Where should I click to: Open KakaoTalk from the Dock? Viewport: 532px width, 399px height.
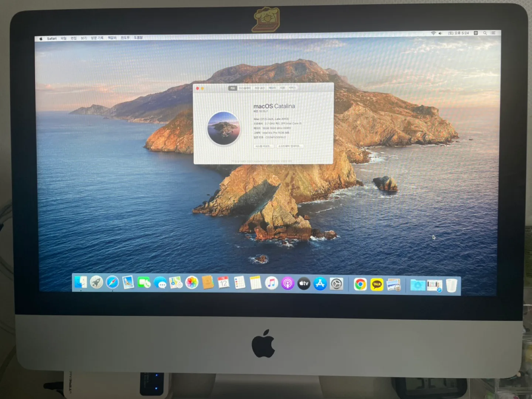tap(377, 284)
